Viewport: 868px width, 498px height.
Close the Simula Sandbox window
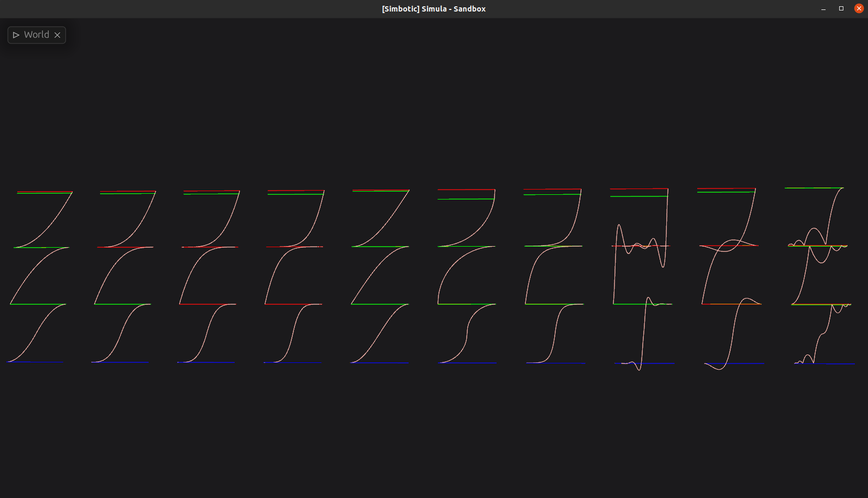point(859,8)
